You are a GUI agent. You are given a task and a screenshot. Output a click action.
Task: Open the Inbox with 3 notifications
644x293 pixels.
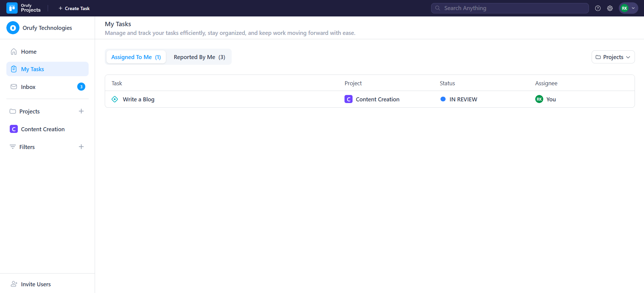coord(28,87)
